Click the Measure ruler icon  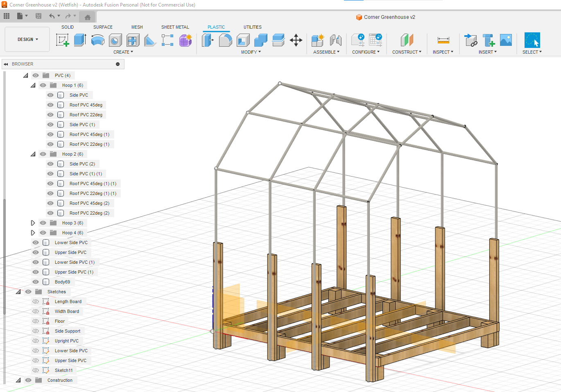(443, 40)
